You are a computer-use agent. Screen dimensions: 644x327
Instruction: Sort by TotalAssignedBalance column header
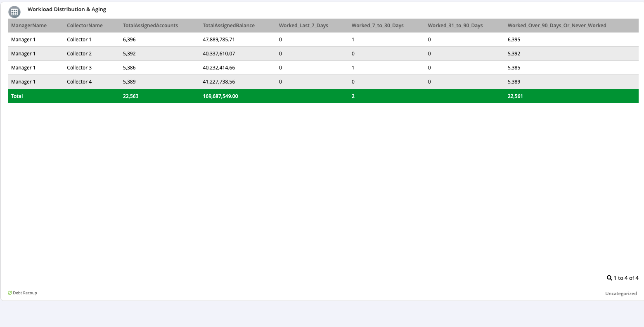coord(229,26)
